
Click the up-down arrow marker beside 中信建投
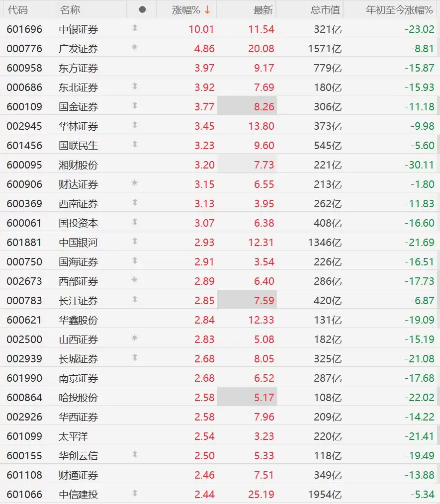click(x=135, y=493)
